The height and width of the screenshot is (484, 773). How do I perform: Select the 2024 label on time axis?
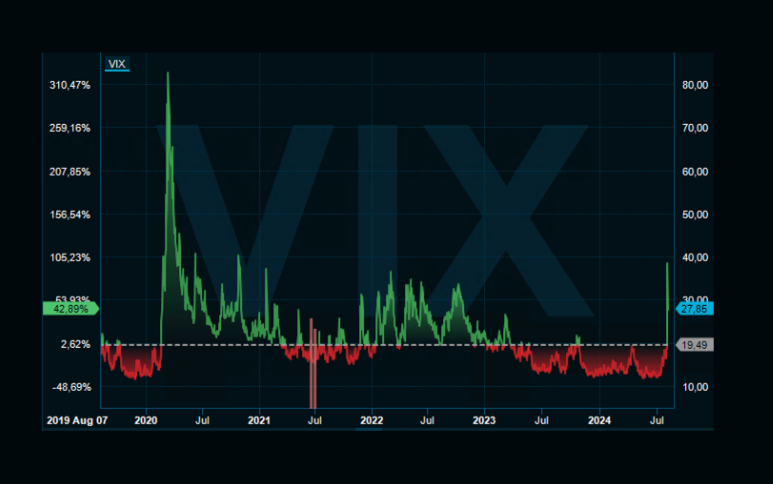[598, 421]
